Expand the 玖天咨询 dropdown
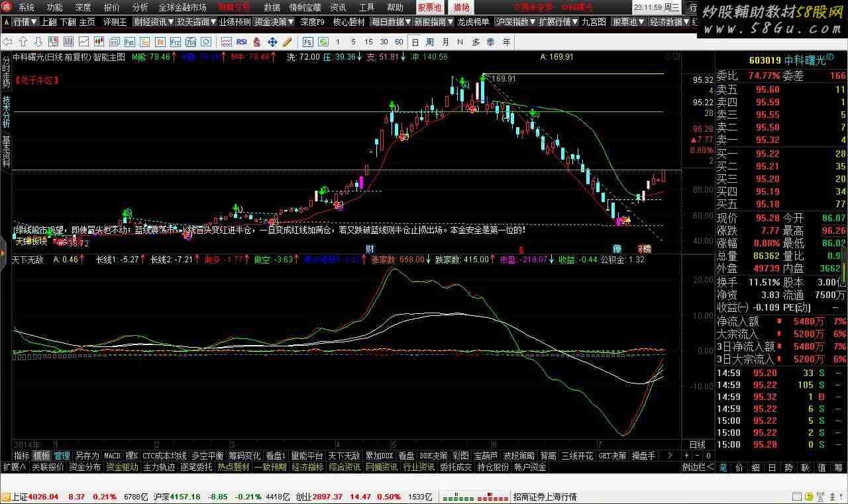 [196, 22]
